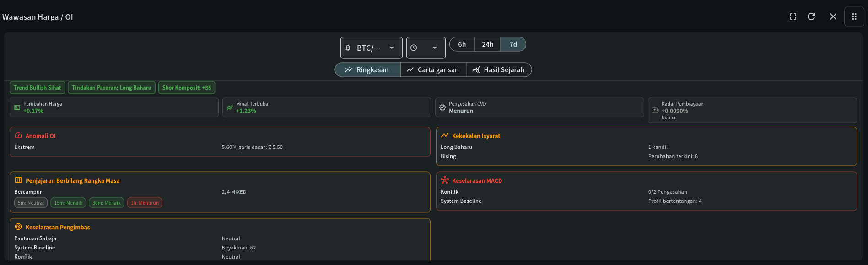Click the Keselarasan Pengimbas target icon
Image resolution: width=868 pixels, height=265 pixels.
coord(18,227)
